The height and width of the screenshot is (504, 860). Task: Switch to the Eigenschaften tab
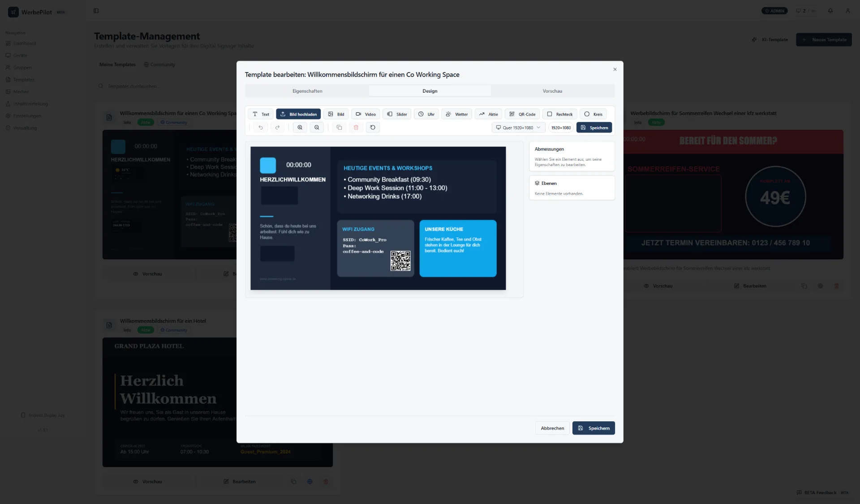(x=307, y=91)
